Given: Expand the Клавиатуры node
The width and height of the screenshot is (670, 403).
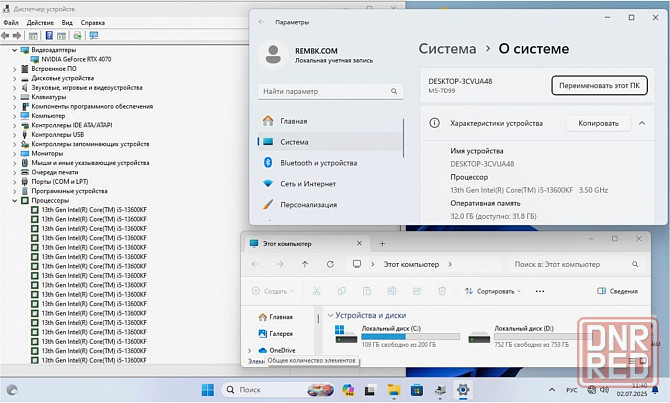Looking at the screenshot, I should click(15, 97).
